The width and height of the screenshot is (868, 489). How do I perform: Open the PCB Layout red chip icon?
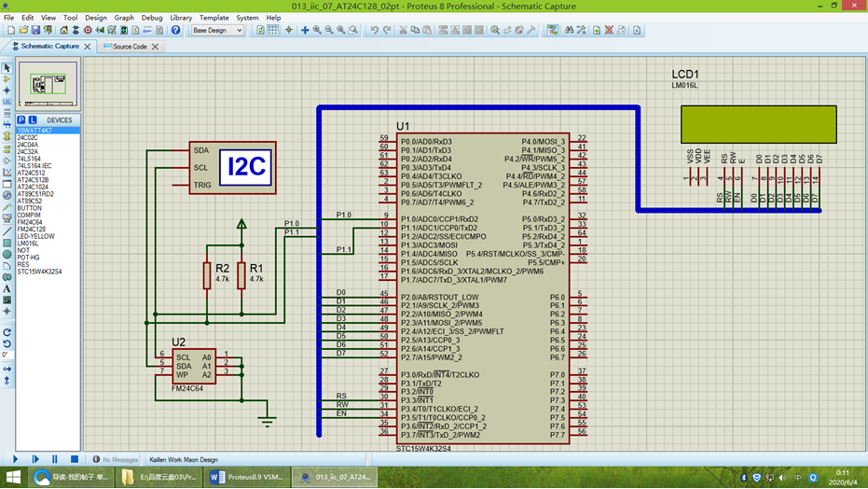[88, 30]
